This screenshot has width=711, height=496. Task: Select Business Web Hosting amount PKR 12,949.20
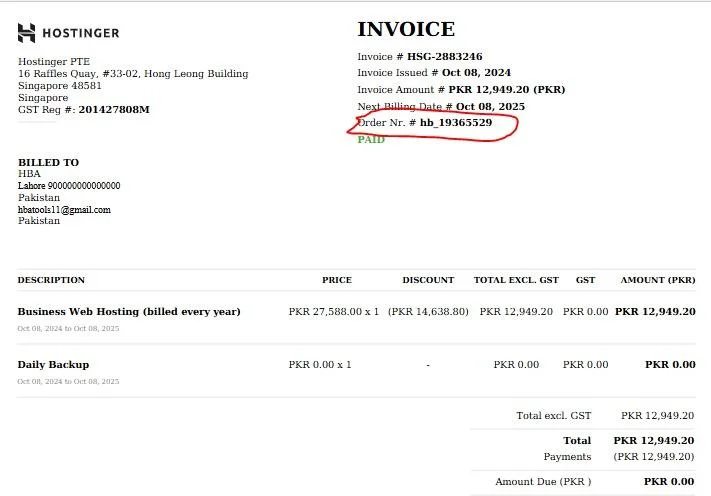(x=655, y=312)
